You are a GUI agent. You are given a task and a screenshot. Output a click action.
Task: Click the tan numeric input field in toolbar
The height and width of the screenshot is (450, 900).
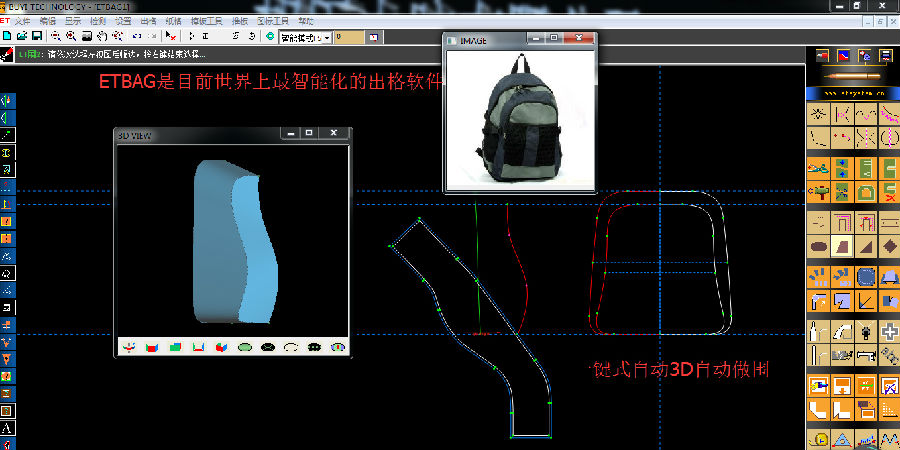tap(349, 37)
